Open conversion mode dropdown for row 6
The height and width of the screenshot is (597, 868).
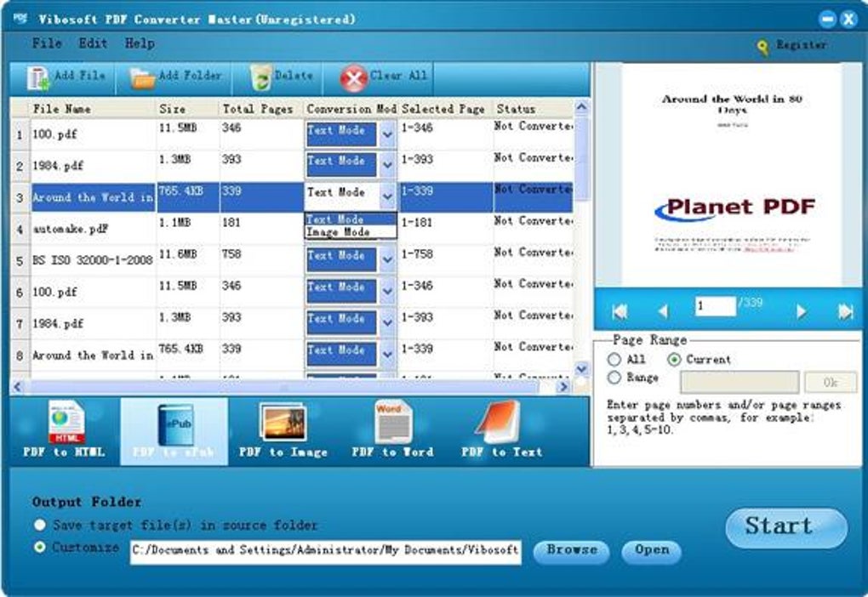point(387,291)
